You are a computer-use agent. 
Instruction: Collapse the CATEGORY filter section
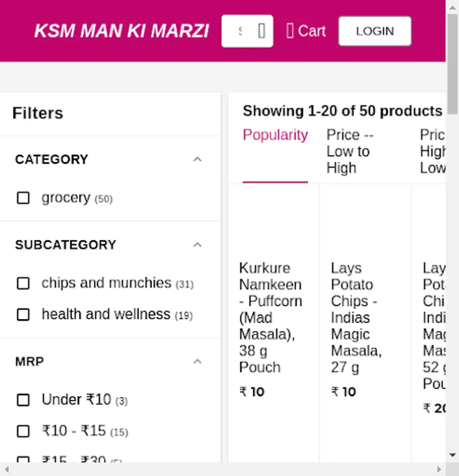point(197,159)
